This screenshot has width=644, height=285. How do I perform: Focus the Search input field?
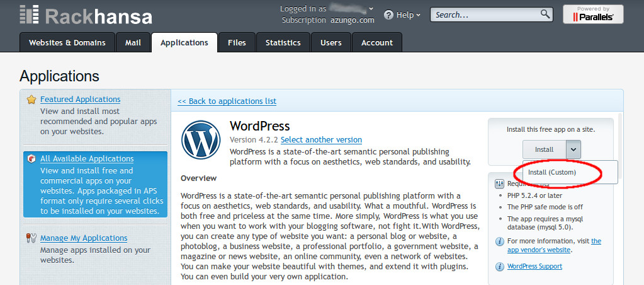487,15
